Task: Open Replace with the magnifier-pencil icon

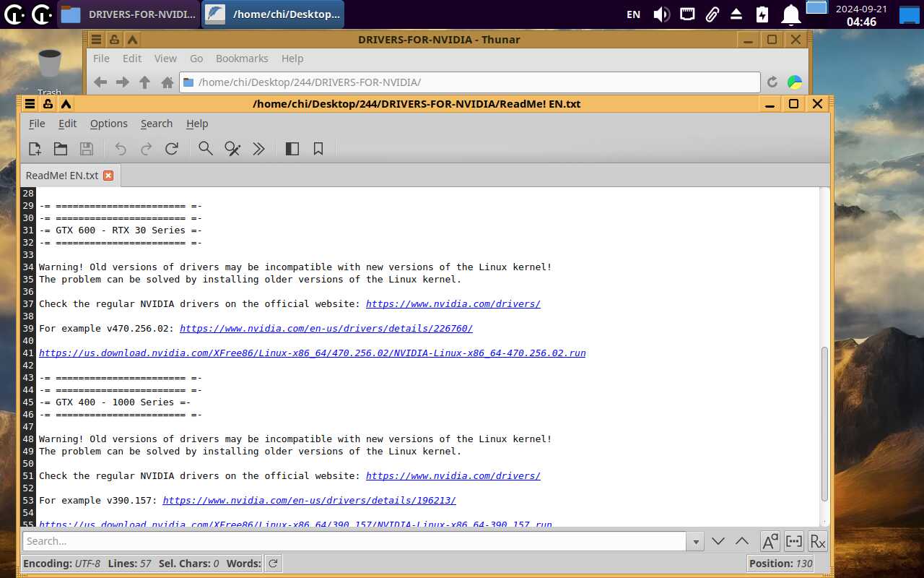Action: pos(232,149)
